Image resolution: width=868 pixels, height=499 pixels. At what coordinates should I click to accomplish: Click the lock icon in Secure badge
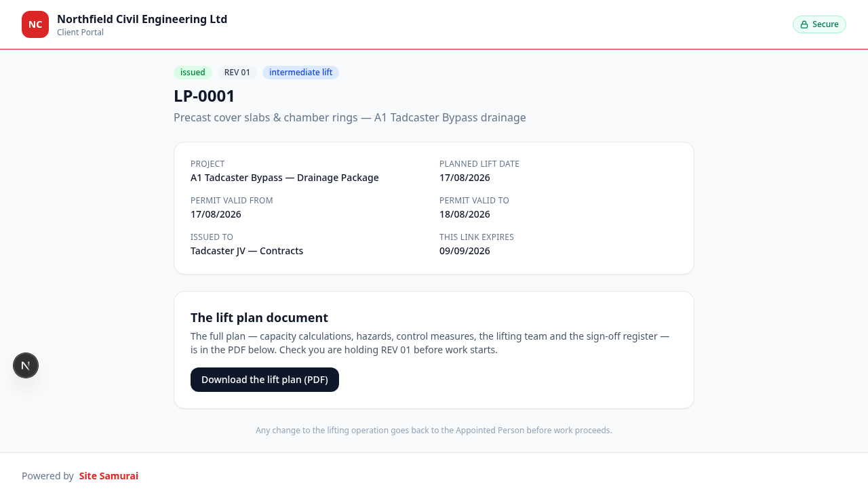[804, 24]
